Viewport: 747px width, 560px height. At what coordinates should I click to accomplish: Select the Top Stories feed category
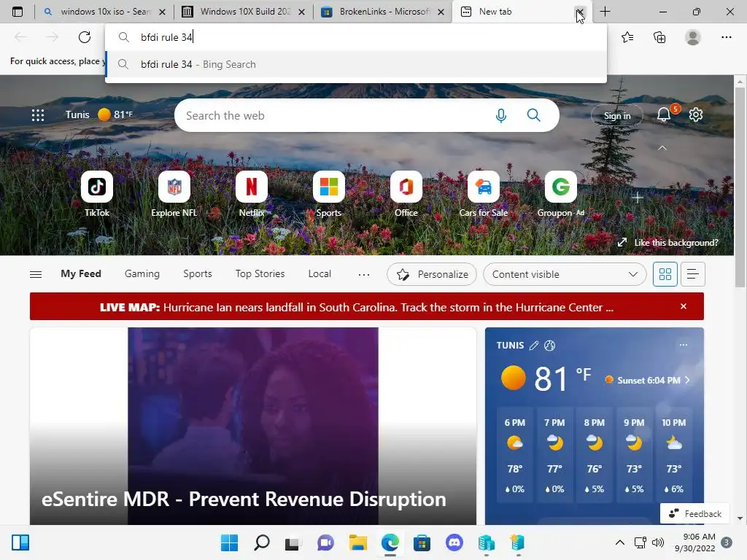[260, 274]
